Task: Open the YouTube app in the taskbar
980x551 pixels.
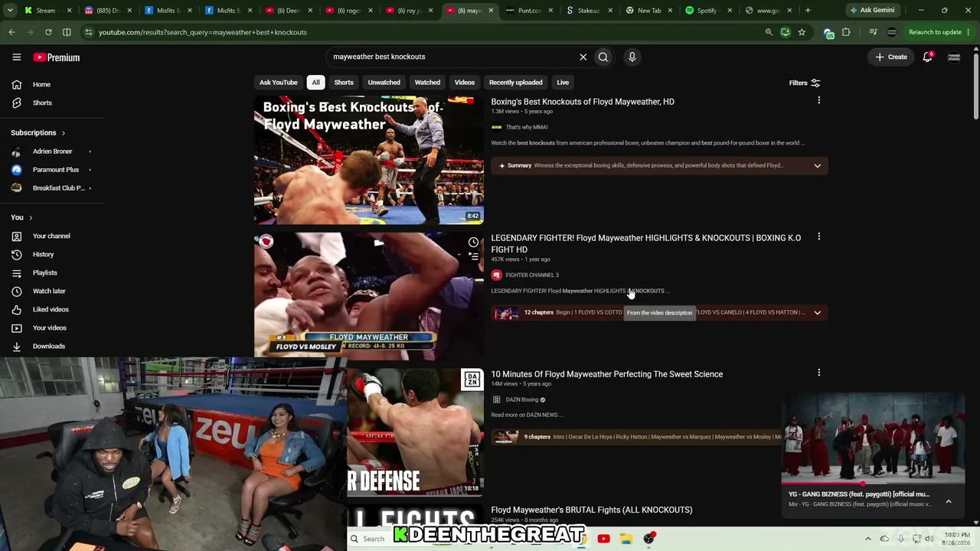Action: click(x=603, y=539)
